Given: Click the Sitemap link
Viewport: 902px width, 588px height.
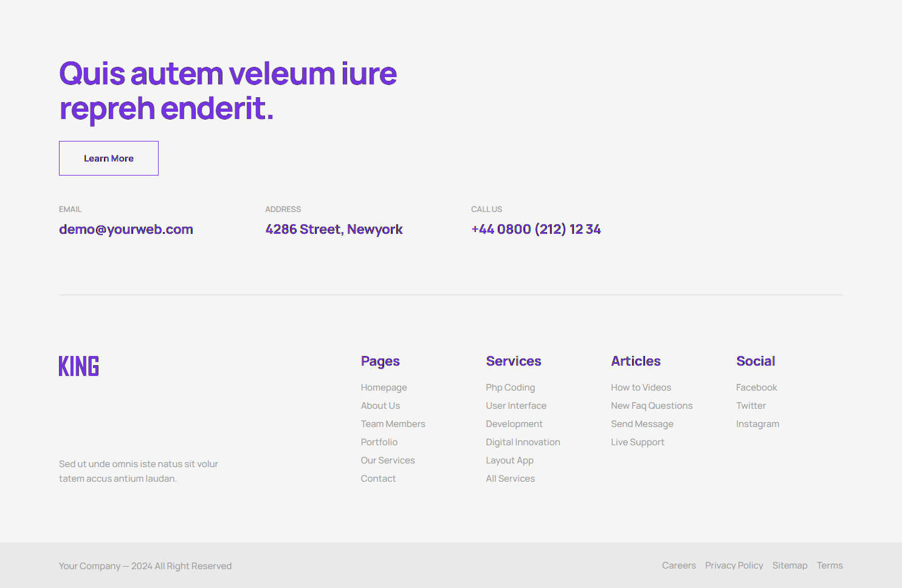Looking at the screenshot, I should click(x=790, y=566).
